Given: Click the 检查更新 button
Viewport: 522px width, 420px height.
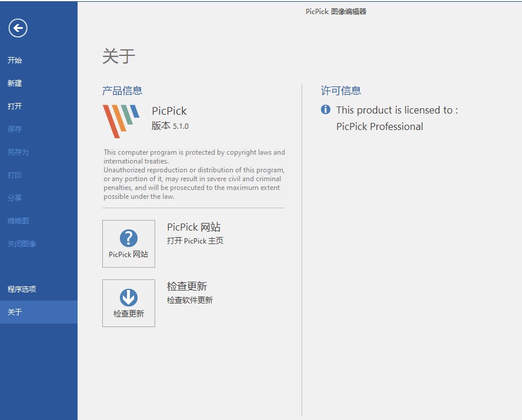Looking at the screenshot, I should coord(129,303).
